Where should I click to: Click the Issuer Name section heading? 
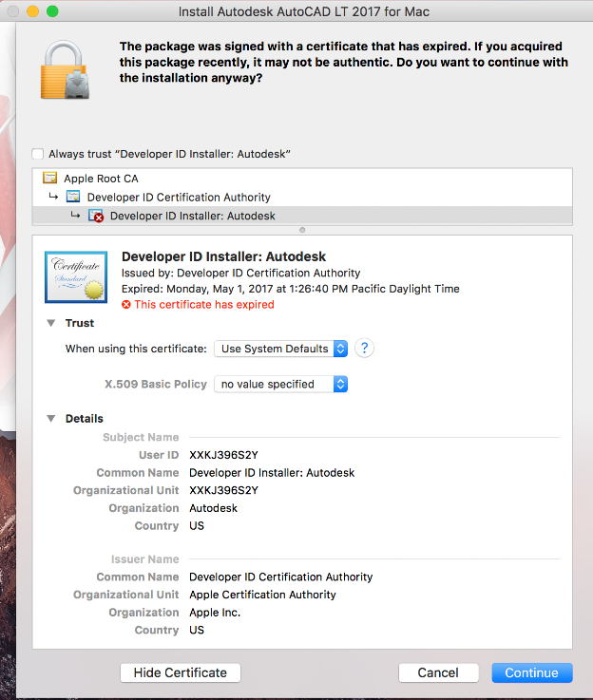point(144,558)
